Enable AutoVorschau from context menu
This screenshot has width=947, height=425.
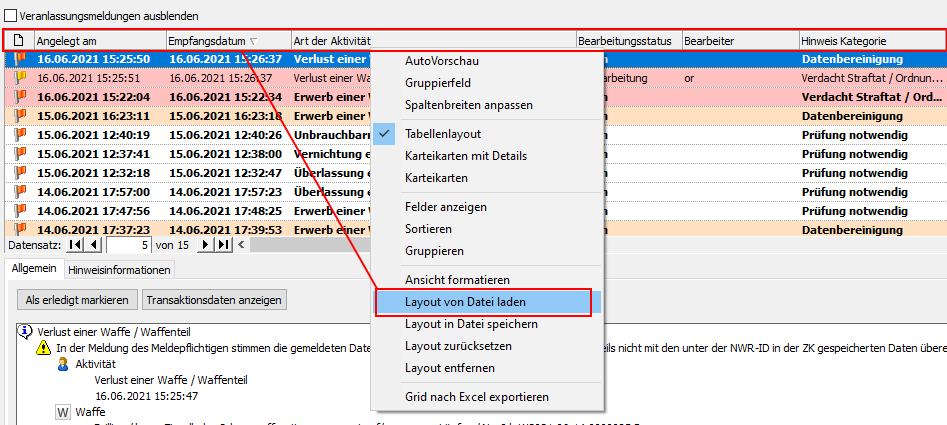tap(440, 61)
